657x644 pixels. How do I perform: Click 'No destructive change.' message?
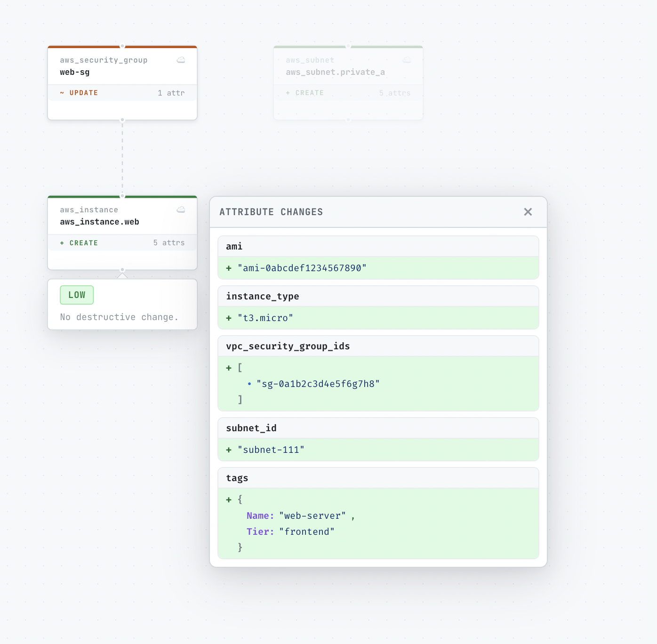(x=119, y=317)
